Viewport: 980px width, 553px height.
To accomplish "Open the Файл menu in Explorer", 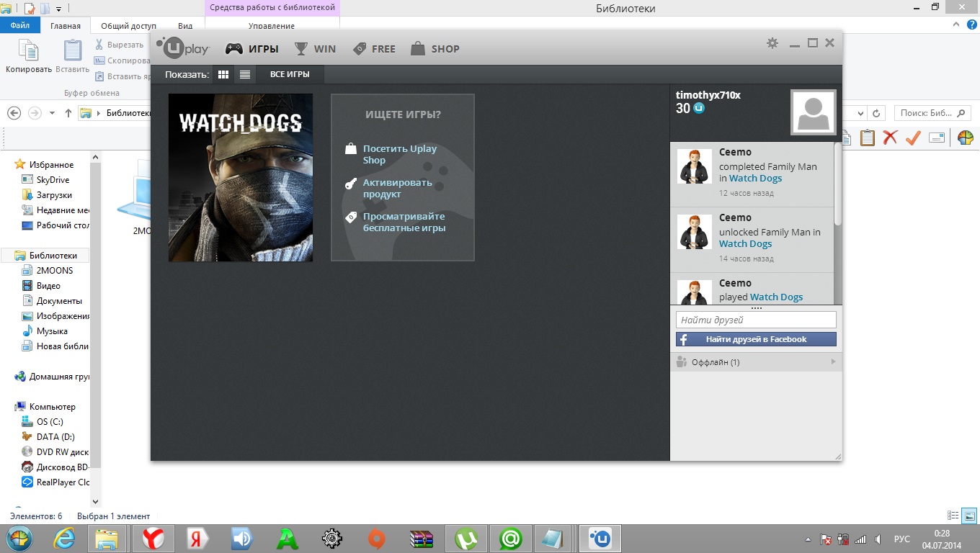I will pyautogui.click(x=20, y=25).
